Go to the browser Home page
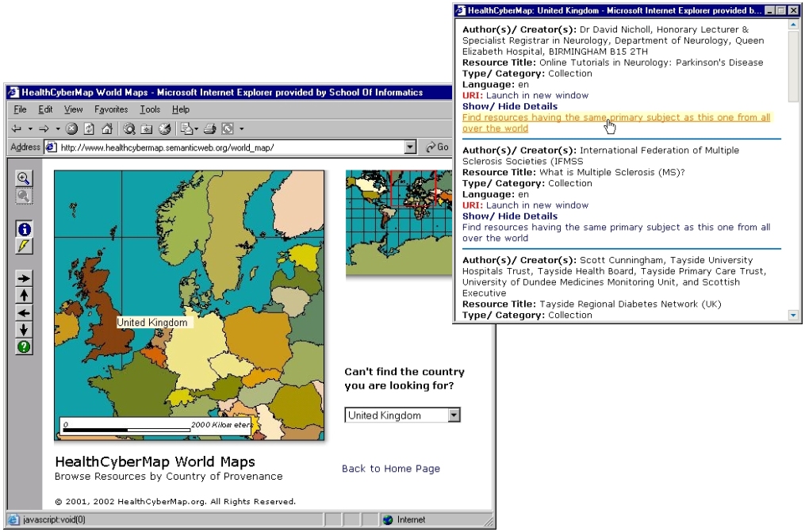 (x=107, y=128)
